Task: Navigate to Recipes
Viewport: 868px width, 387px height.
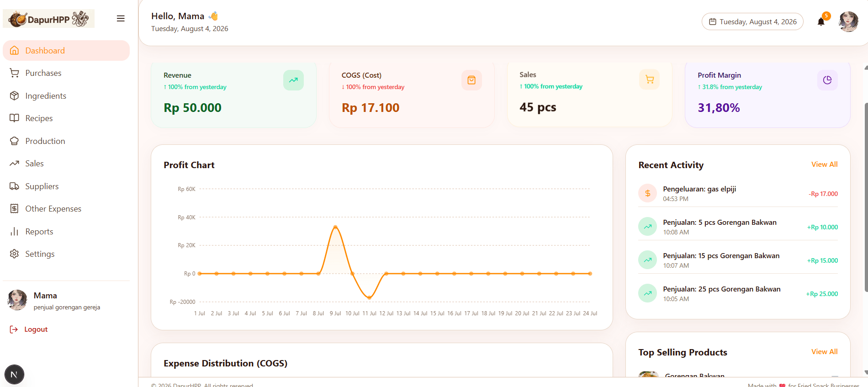Action: (x=66, y=118)
